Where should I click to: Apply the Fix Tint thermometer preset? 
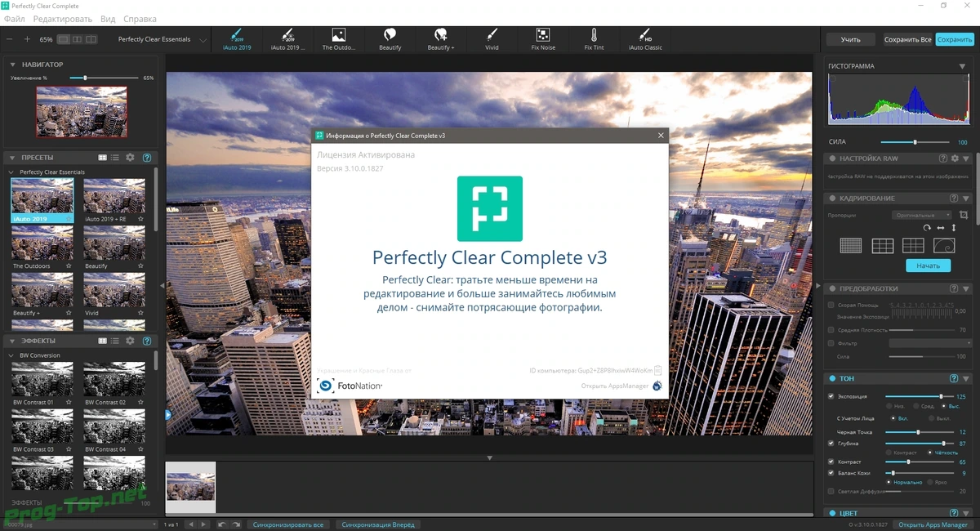coord(595,38)
